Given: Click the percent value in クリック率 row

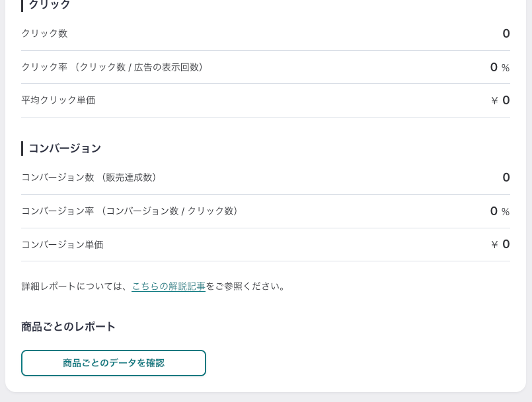Looking at the screenshot, I should pyautogui.click(x=500, y=67).
